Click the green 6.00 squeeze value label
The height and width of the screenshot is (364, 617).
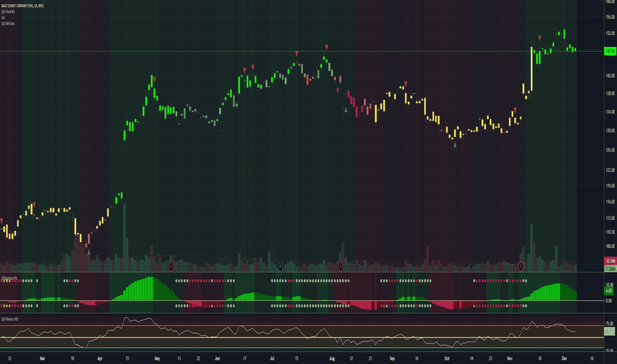point(609,291)
